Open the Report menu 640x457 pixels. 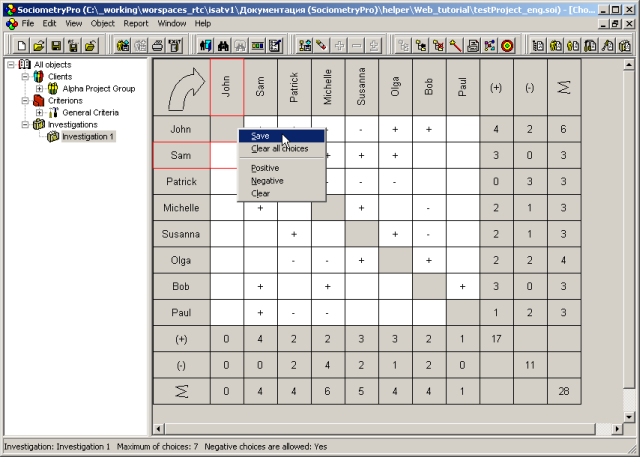click(136, 22)
